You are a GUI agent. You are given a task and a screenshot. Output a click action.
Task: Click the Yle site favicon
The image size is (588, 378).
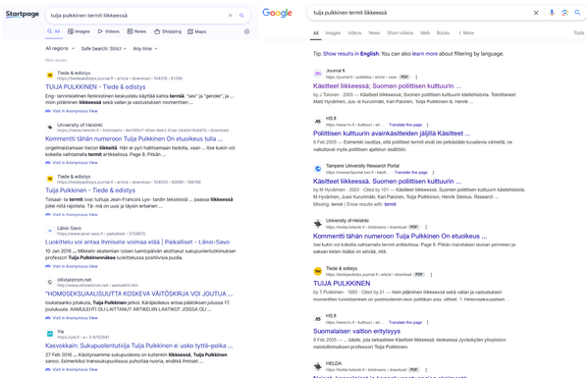[49, 334]
